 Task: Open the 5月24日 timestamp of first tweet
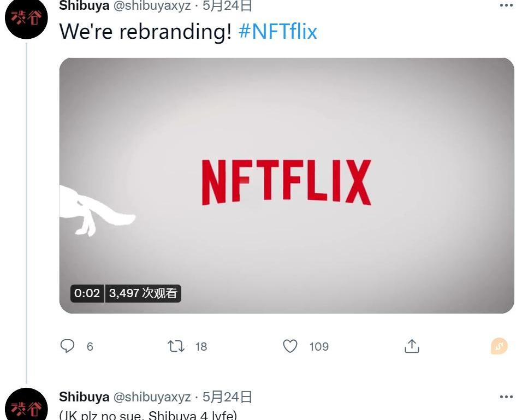[227, 5]
